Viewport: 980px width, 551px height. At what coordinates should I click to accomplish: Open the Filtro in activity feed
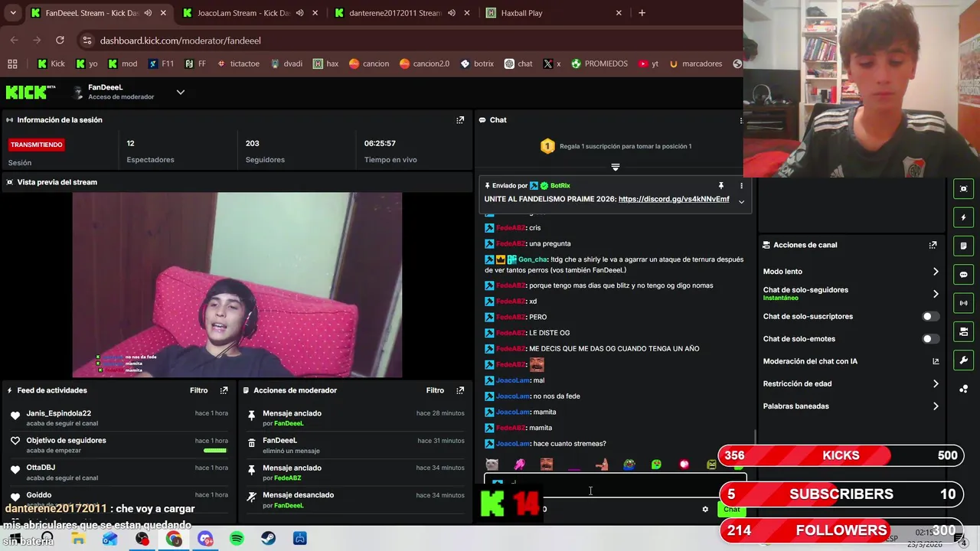point(198,390)
